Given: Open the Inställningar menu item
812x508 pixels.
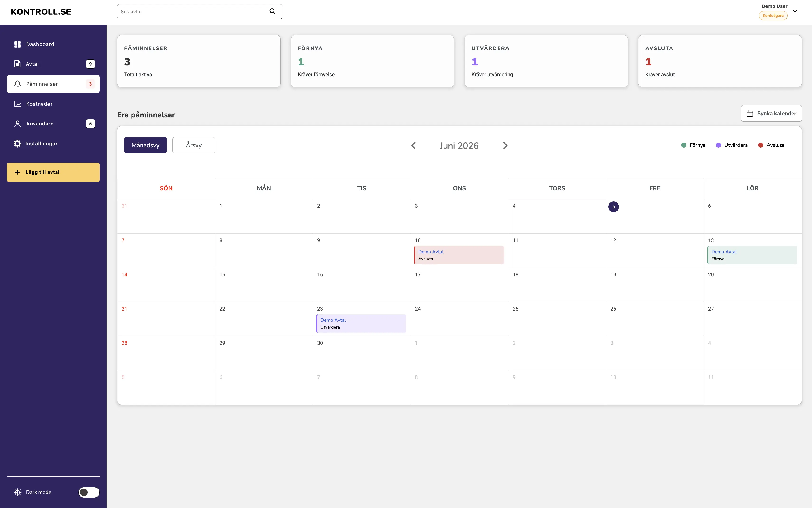Looking at the screenshot, I should 53,144.
